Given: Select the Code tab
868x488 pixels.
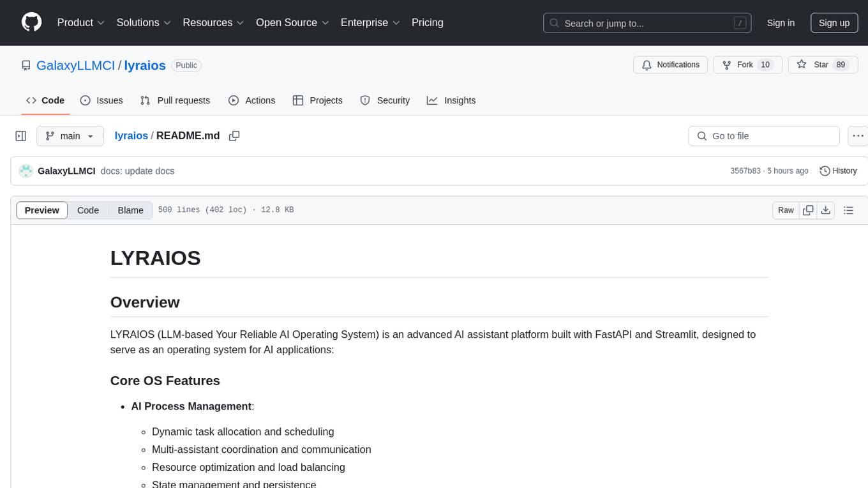Looking at the screenshot, I should [45, 100].
